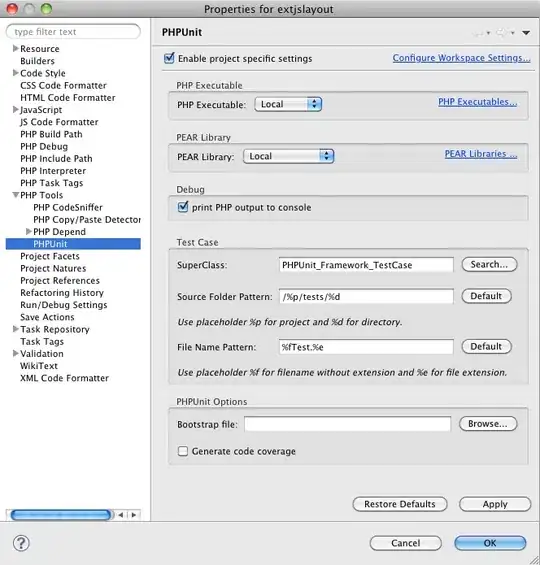Enable Generate code coverage checkbox
This screenshot has height=565, width=540.
[x=183, y=451]
